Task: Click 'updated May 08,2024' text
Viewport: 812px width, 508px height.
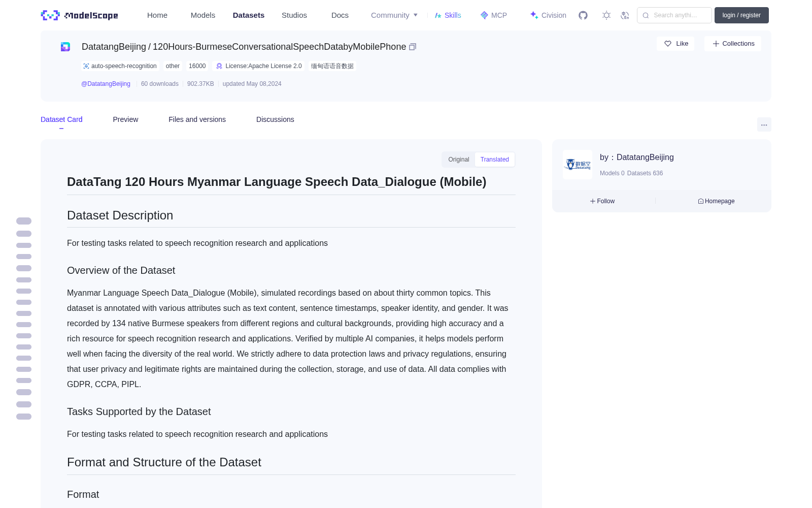Action: (x=252, y=84)
